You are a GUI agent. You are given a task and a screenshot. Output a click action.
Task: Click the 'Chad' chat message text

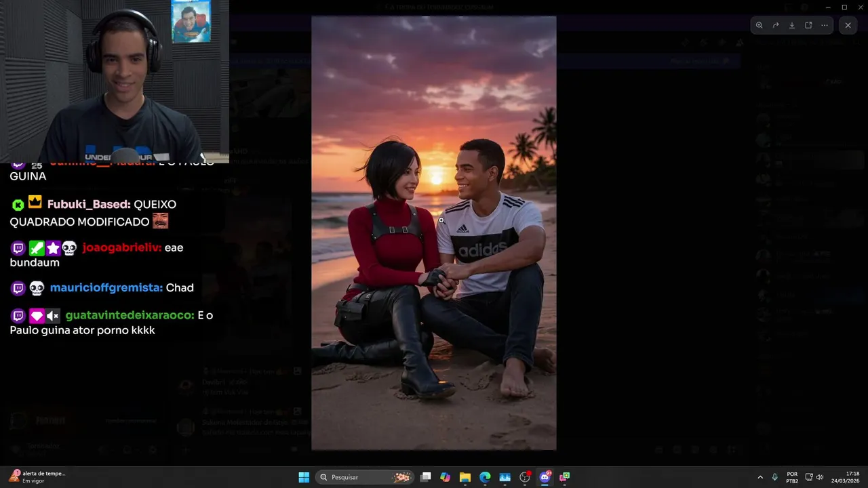180,287
